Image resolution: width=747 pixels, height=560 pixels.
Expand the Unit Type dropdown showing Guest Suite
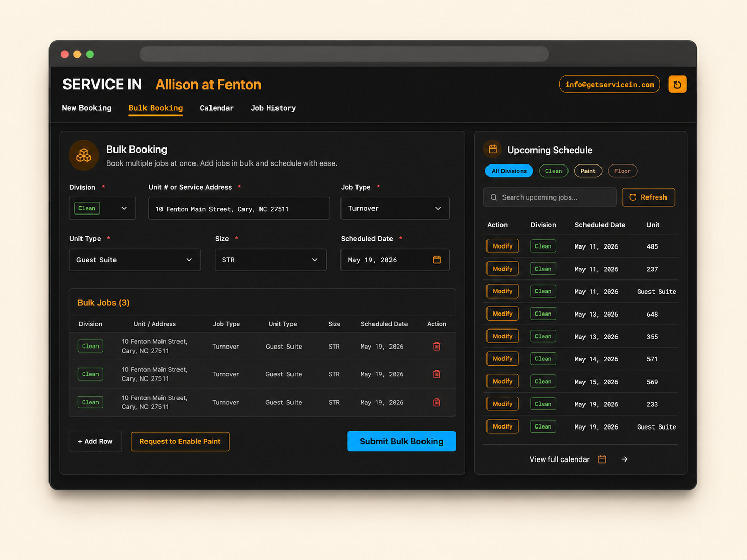[x=135, y=260]
